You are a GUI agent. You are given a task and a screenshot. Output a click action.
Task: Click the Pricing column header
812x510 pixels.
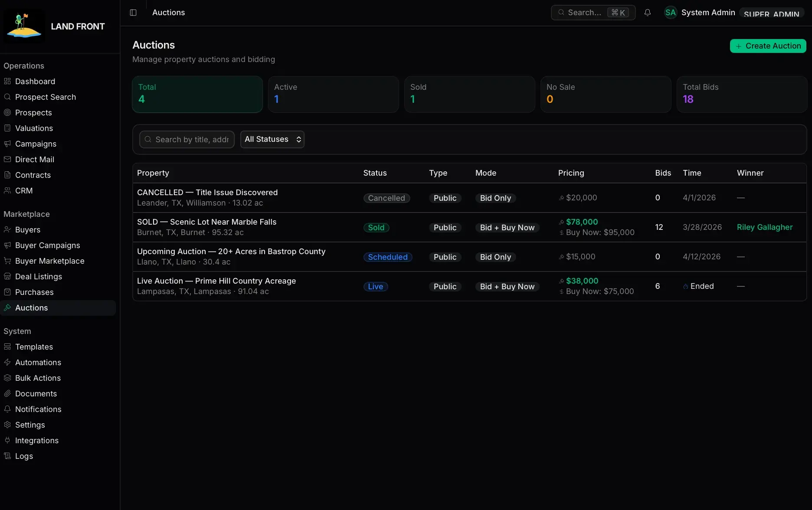[x=571, y=173]
